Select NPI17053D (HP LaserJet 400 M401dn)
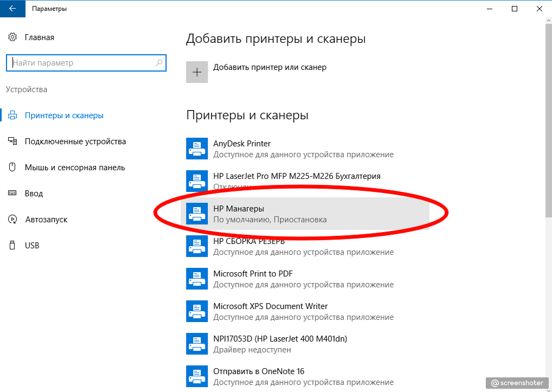 point(305,344)
